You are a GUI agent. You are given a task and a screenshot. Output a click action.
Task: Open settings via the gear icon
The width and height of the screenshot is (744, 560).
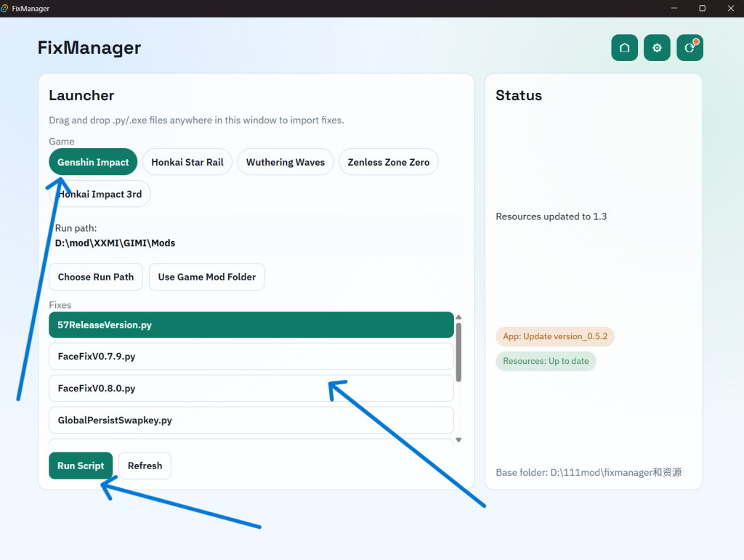[x=657, y=48]
